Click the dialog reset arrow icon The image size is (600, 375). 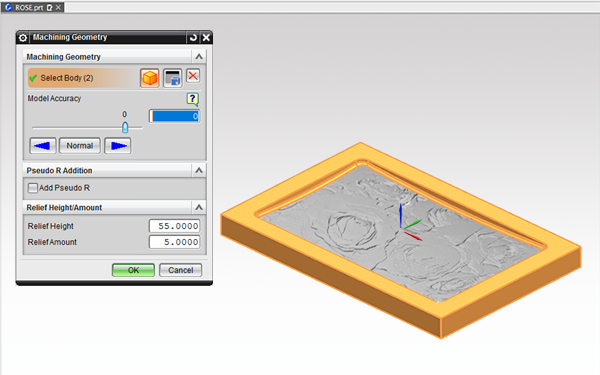(193, 38)
